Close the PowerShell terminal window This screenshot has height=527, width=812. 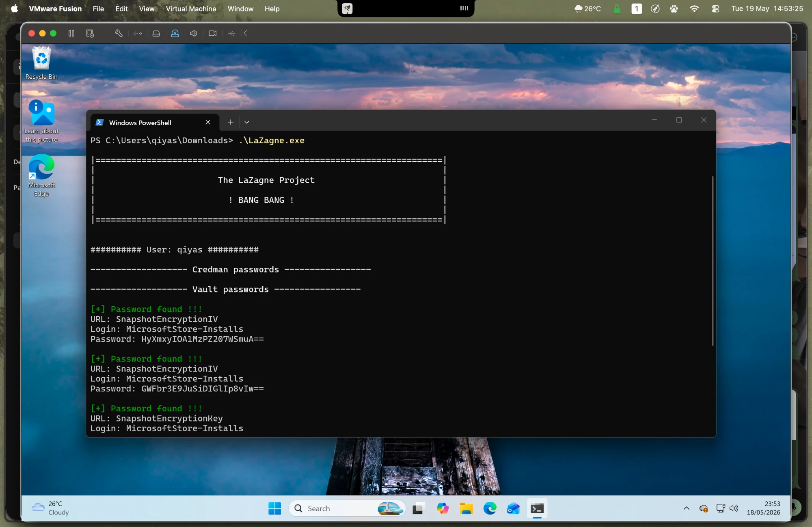(x=704, y=120)
